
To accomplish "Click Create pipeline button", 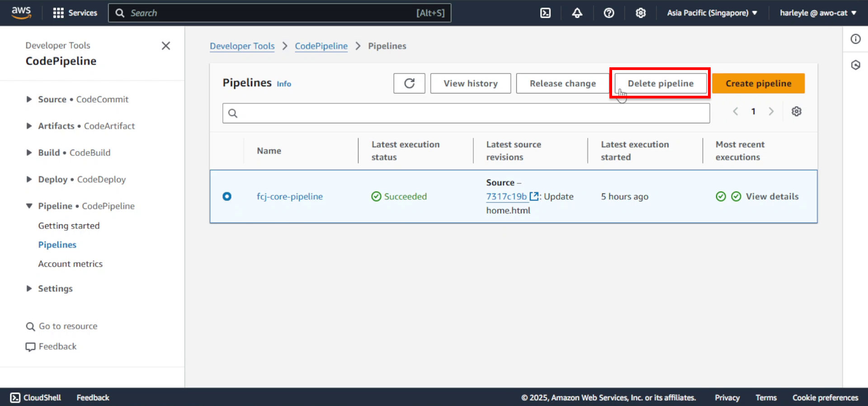I will [759, 84].
